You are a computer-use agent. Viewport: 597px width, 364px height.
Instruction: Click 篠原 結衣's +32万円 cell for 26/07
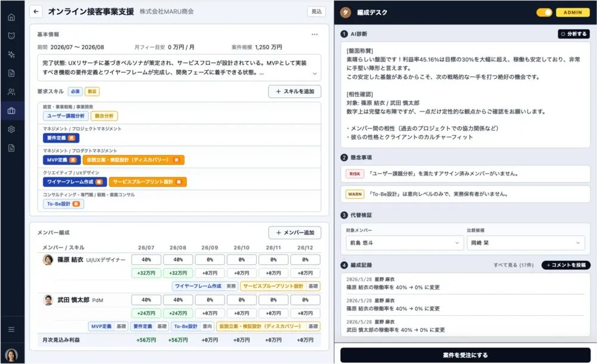[146, 273]
